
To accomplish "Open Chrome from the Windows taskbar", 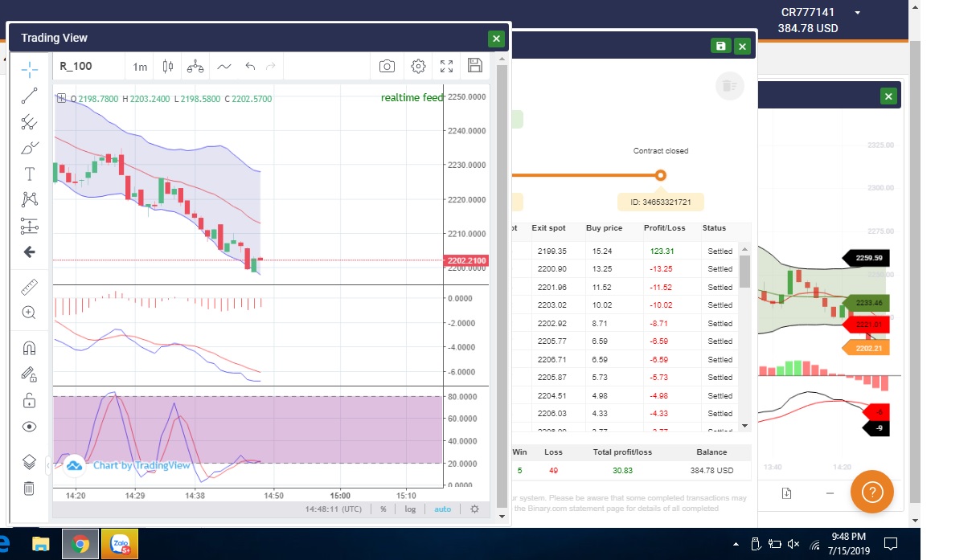I will [x=80, y=544].
